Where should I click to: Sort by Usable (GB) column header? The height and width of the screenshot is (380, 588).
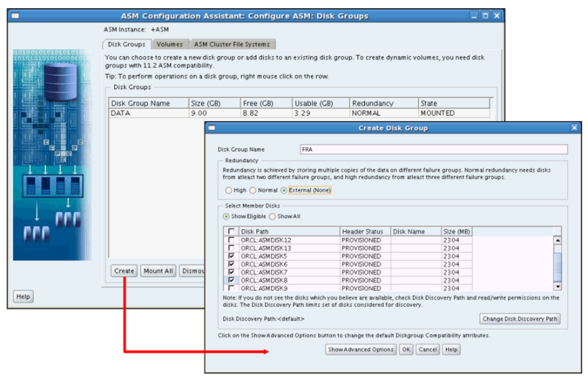321,103
